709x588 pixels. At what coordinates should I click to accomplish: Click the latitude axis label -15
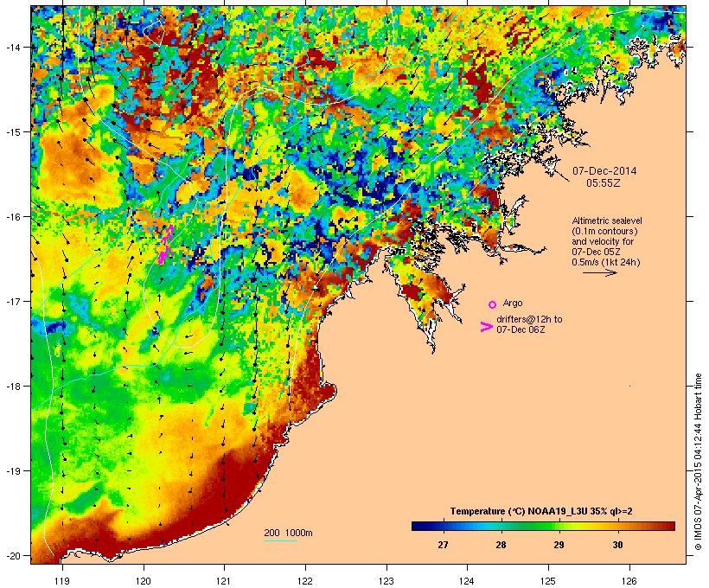(x=12, y=132)
